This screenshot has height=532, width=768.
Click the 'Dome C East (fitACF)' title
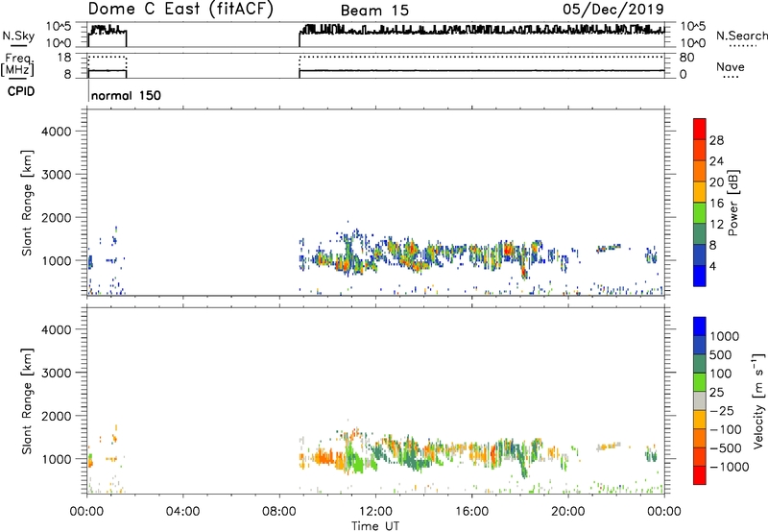(x=180, y=10)
